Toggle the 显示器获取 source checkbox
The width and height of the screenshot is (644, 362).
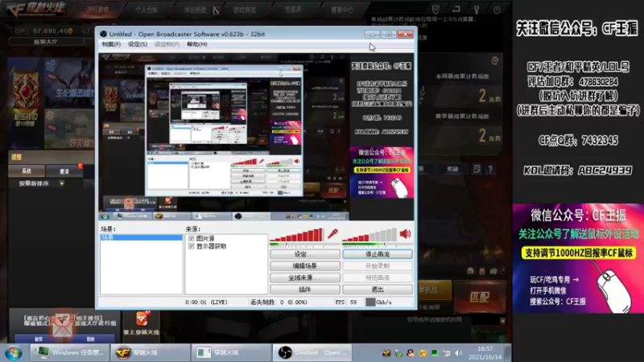click(192, 246)
